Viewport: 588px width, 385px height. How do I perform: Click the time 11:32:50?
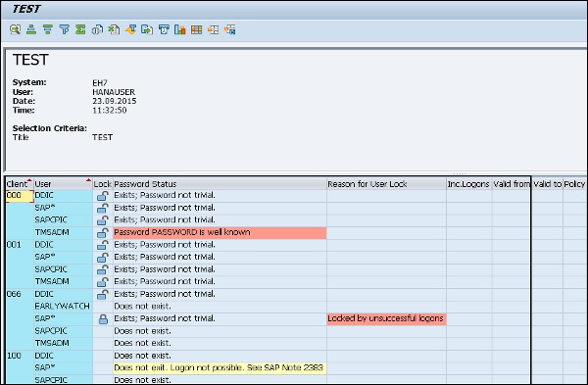(110, 111)
